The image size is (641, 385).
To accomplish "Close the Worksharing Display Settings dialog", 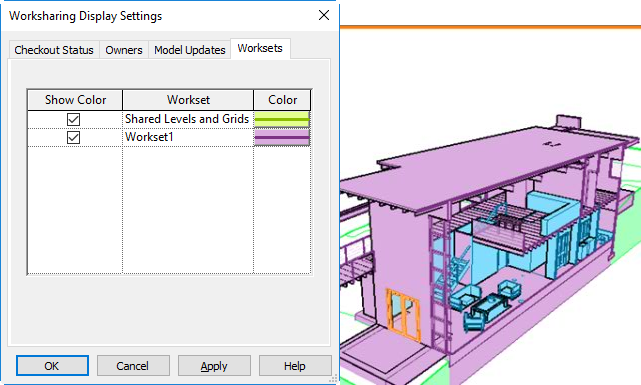I will pos(324,16).
